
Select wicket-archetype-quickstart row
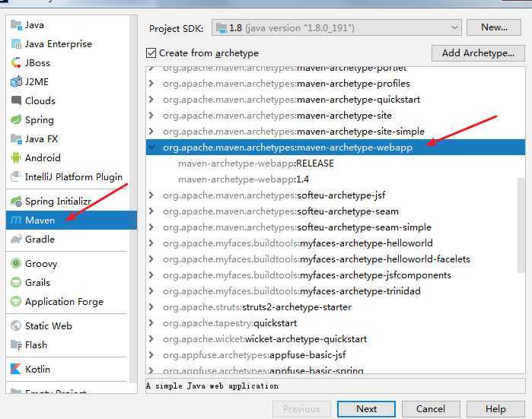[x=336, y=339]
